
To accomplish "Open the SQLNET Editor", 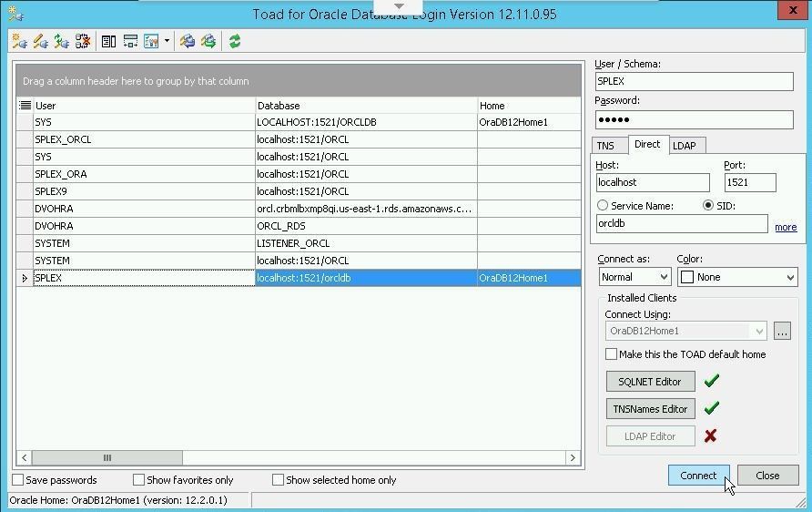I will pos(650,382).
